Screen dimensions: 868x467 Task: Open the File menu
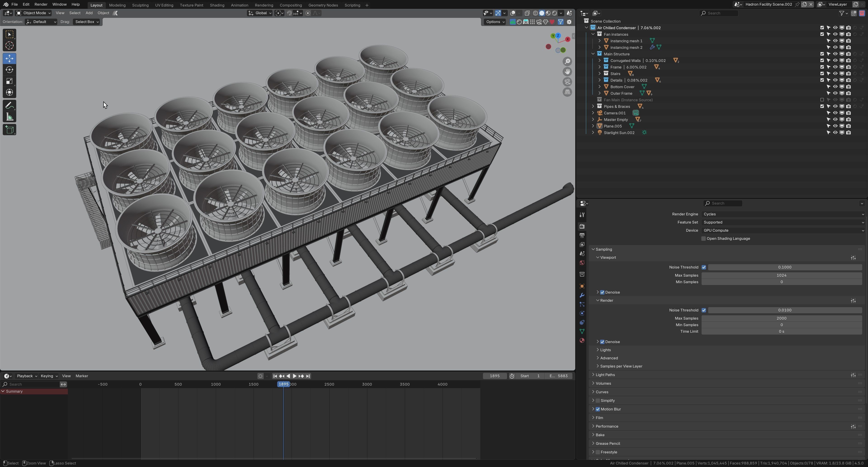[14, 4]
